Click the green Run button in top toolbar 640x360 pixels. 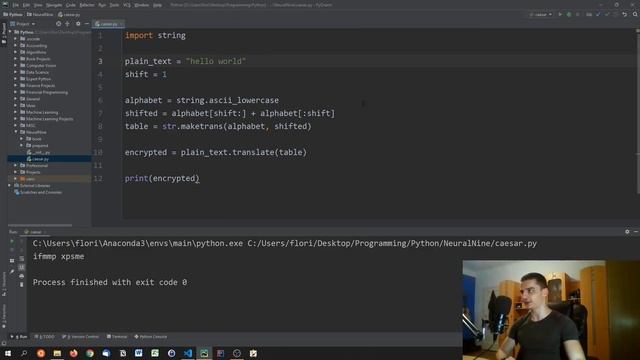click(560, 14)
